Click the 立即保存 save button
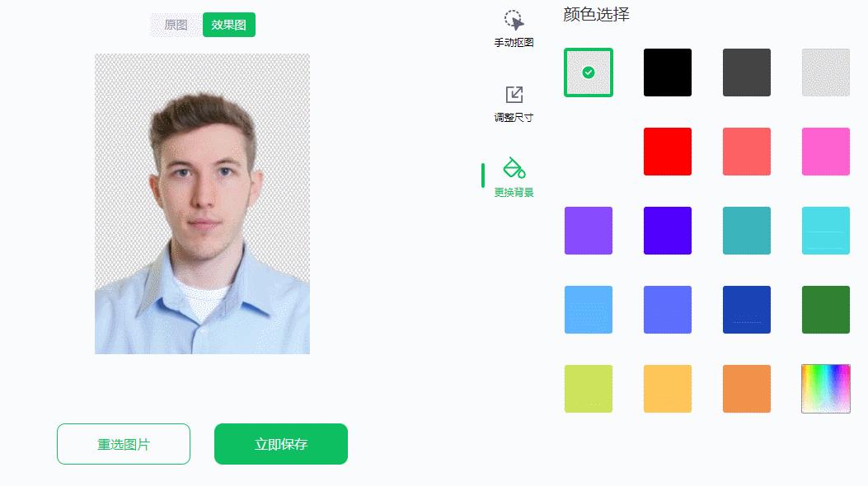This screenshot has width=868, height=486. pos(280,443)
